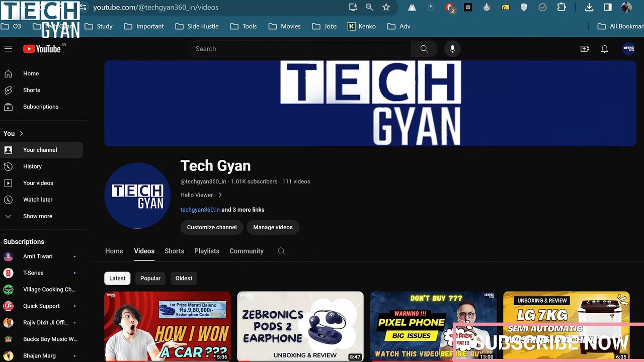This screenshot has width=644, height=362.
Task: Open the techgyan360.in link
Action: pos(200,210)
